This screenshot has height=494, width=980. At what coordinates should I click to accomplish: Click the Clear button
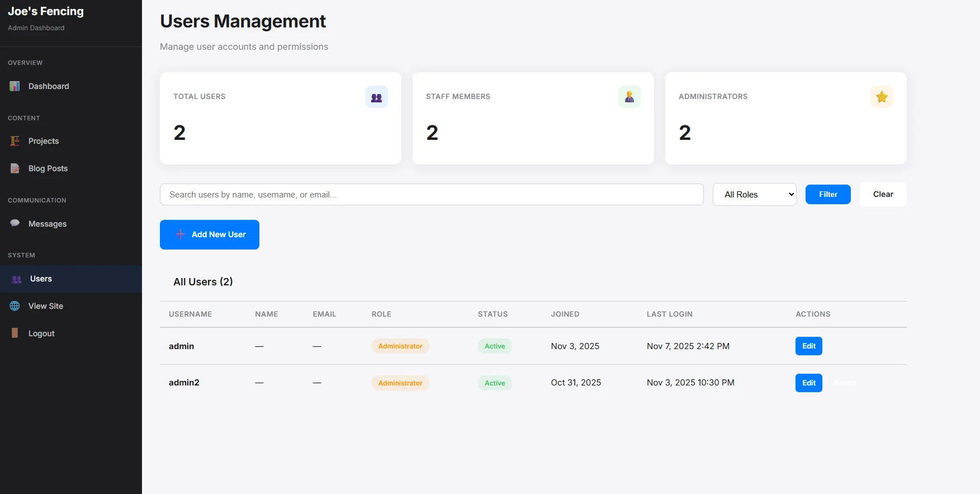pos(883,194)
